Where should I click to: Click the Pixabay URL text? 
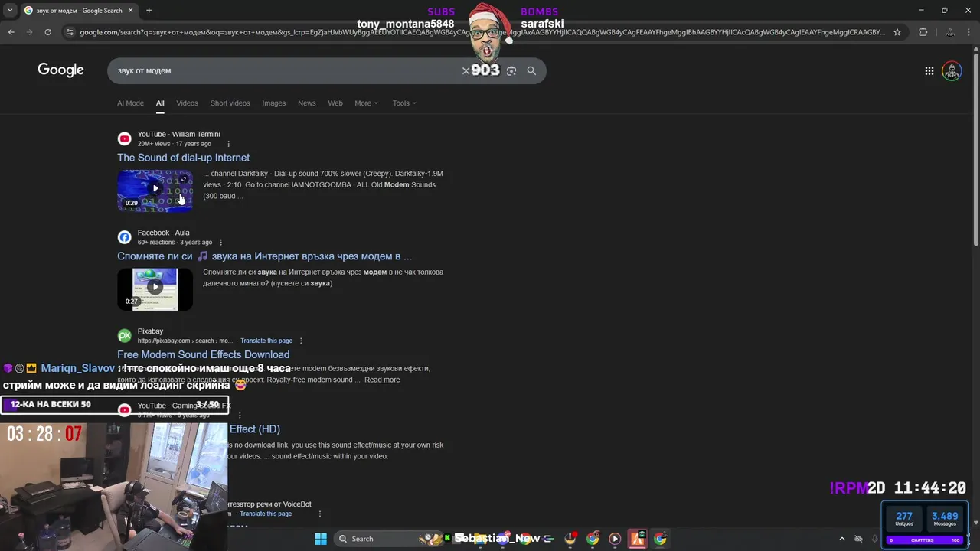(x=185, y=341)
